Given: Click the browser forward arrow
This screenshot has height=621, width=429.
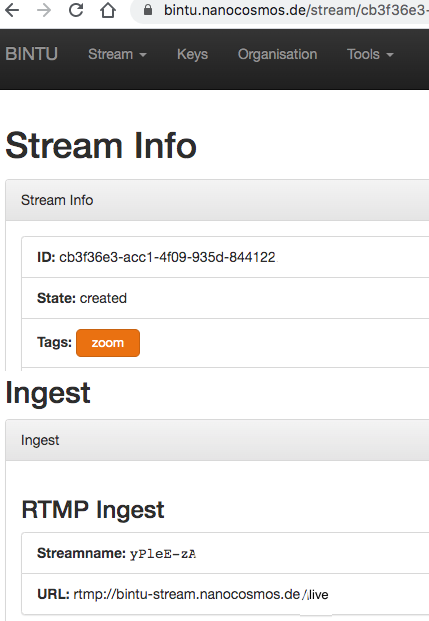Looking at the screenshot, I should (44, 10).
